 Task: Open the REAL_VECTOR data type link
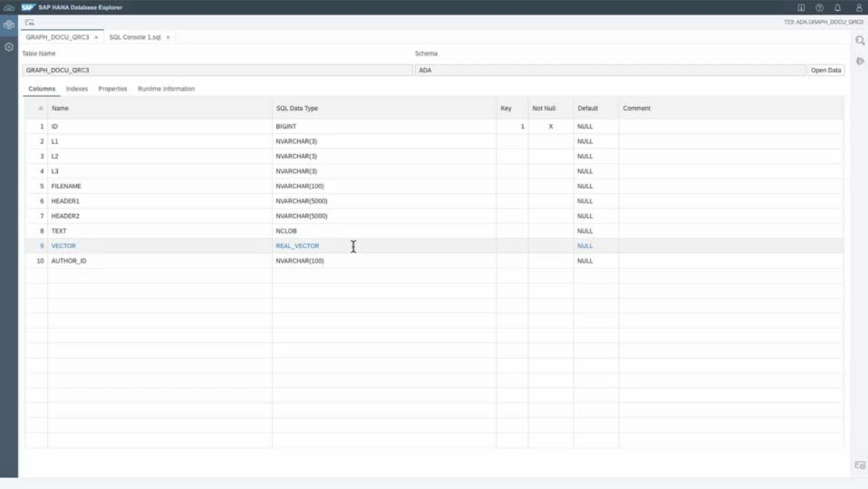pos(299,245)
